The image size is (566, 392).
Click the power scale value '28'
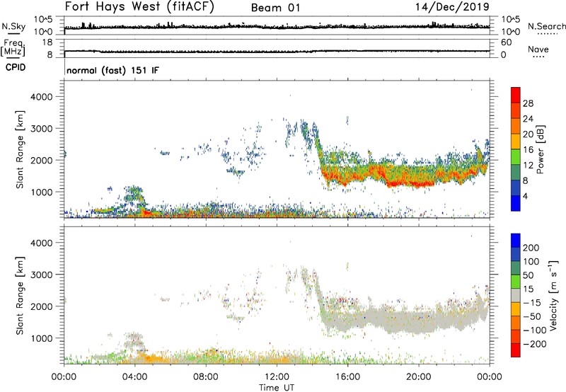tap(528, 103)
